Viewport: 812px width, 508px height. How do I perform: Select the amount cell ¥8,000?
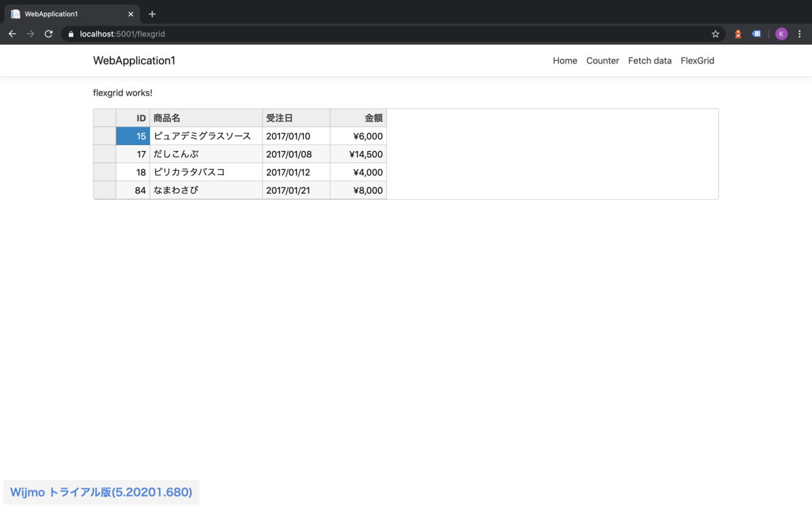click(358, 190)
